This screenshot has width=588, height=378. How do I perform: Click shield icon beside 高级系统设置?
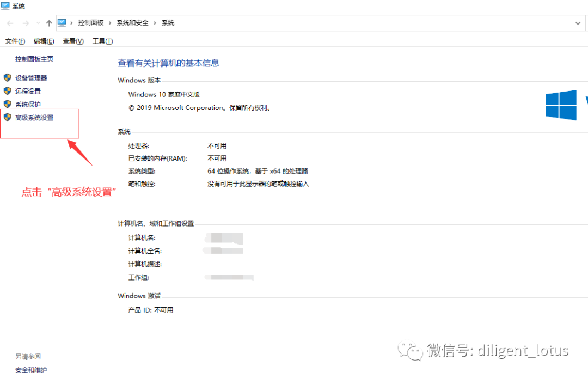pos(8,117)
